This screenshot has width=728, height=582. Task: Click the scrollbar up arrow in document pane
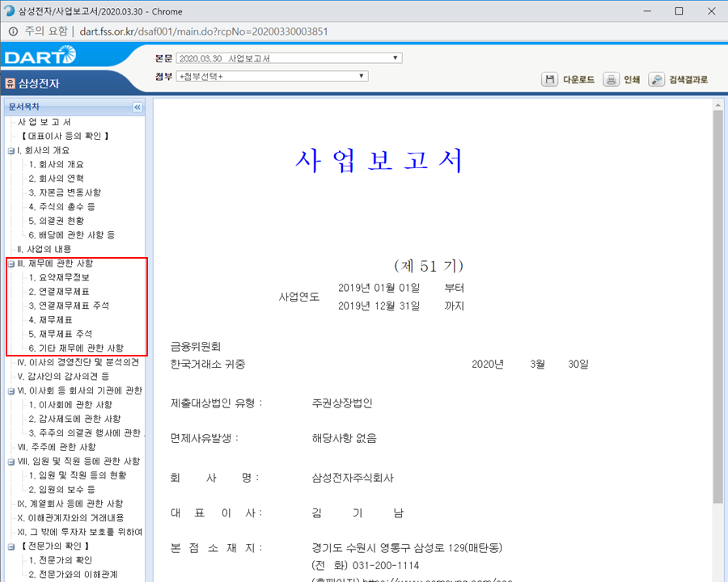[x=717, y=105]
